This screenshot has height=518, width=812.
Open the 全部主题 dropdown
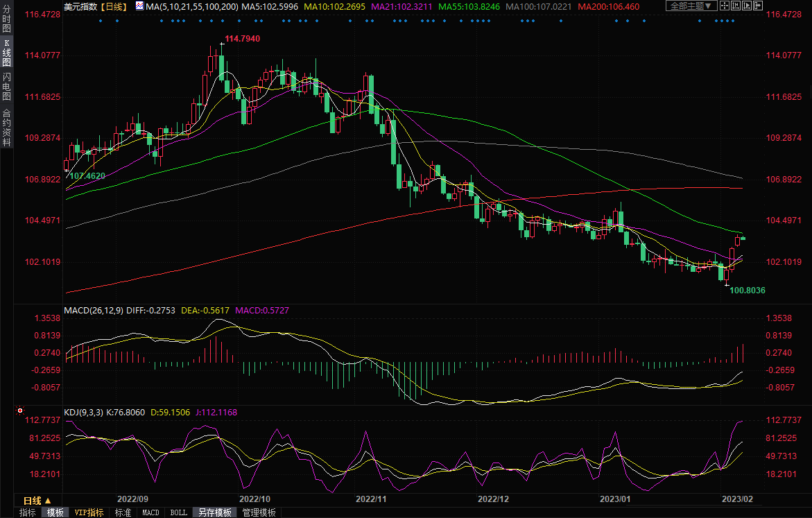[x=691, y=6]
